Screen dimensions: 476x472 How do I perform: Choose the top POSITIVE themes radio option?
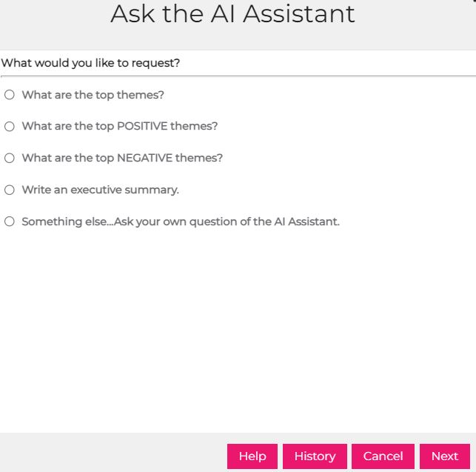point(10,127)
